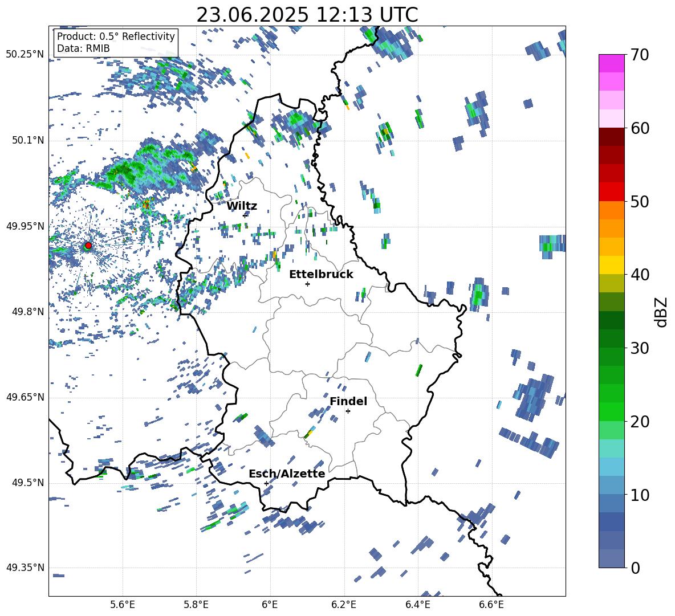The width and height of the screenshot is (675, 616).
Task: Click the dark blue colorbar segment near 5
Action: click(x=611, y=521)
